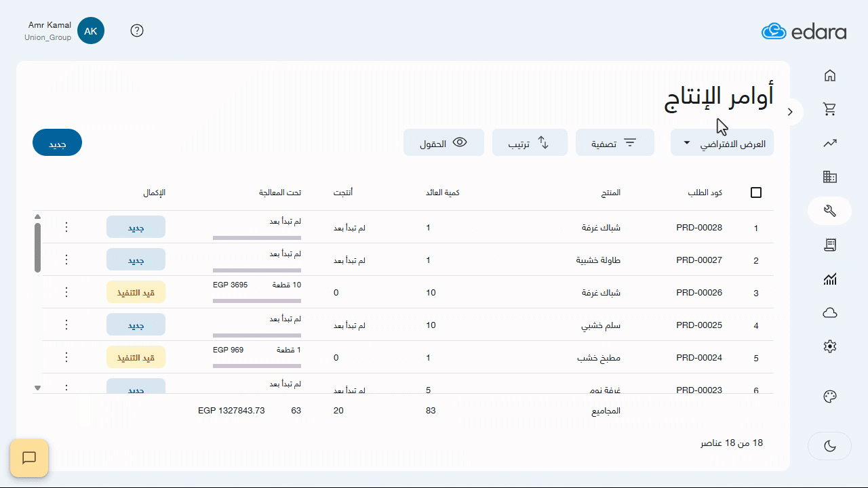
Task: Open row actions menu for PRD-00026
Action: pyautogui.click(x=66, y=292)
